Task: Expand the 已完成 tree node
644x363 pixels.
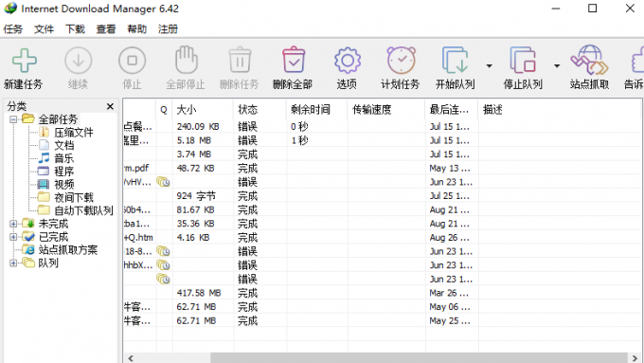Action: [13, 237]
